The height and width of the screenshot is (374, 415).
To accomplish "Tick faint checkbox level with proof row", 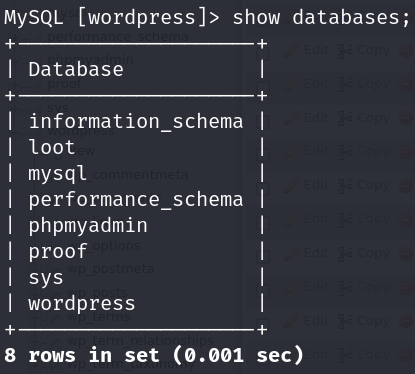I will (264, 255).
